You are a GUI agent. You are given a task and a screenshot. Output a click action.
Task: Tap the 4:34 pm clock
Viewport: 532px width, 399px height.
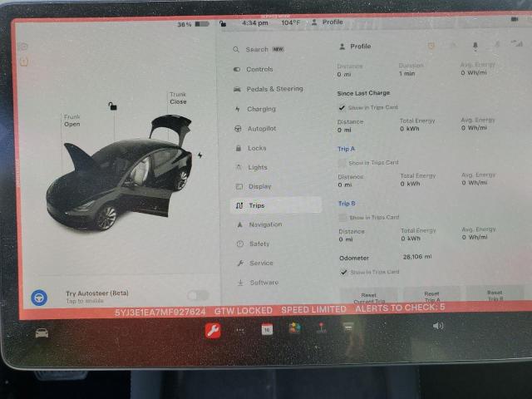pyautogui.click(x=255, y=23)
